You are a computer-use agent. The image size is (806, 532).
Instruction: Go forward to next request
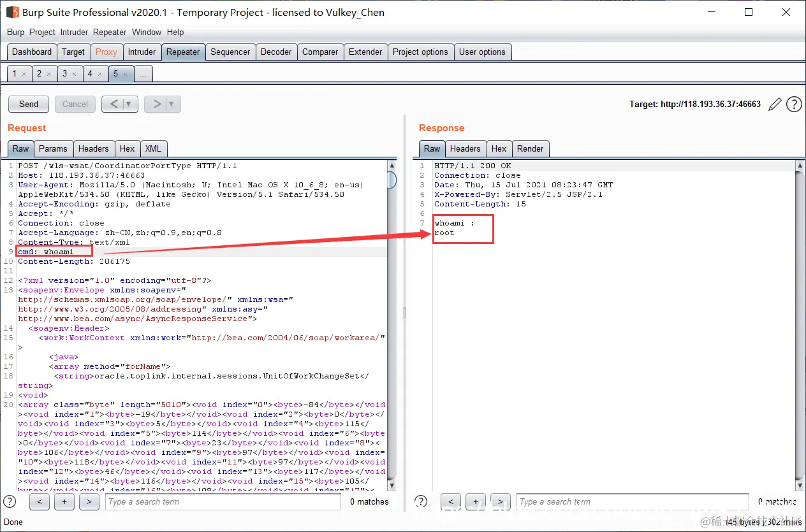click(157, 104)
